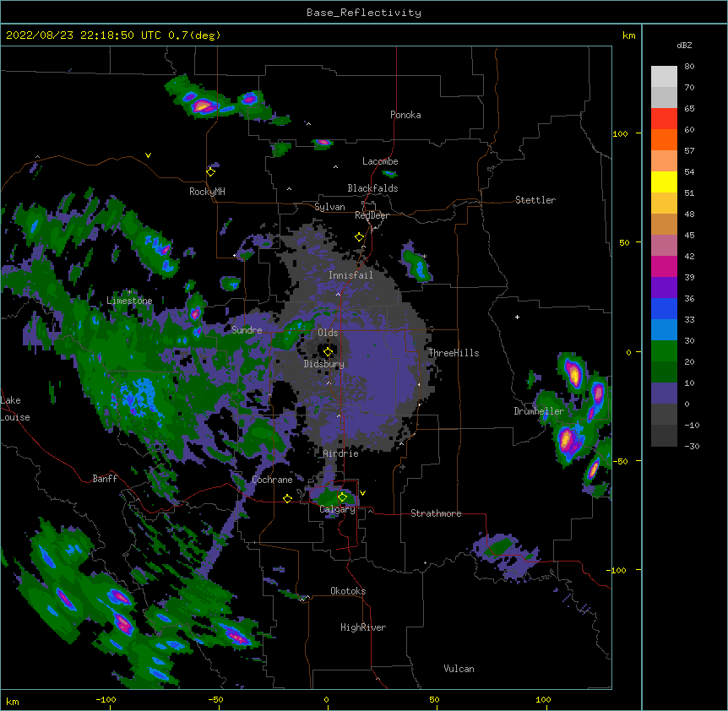The height and width of the screenshot is (711, 728).
Task: Pick the orange 57-60 dBZ legend swatch
Action: click(x=664, y=139)
